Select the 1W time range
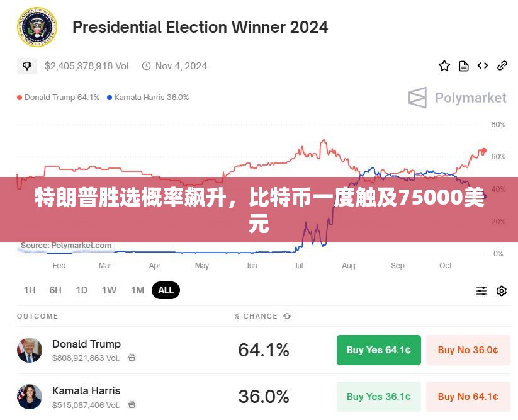Viewport: 518px width, 420px height. tap(109, 290)
